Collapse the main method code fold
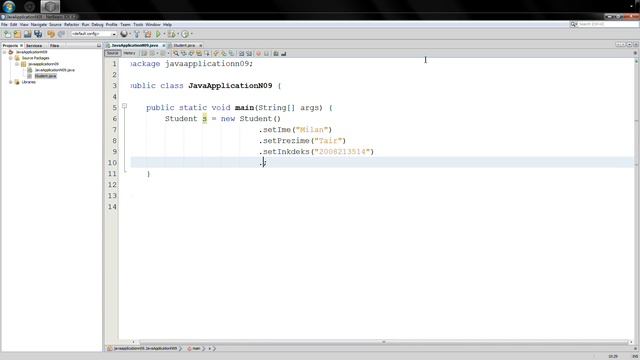This screenshot has width=640, height=360. (124, 106)
